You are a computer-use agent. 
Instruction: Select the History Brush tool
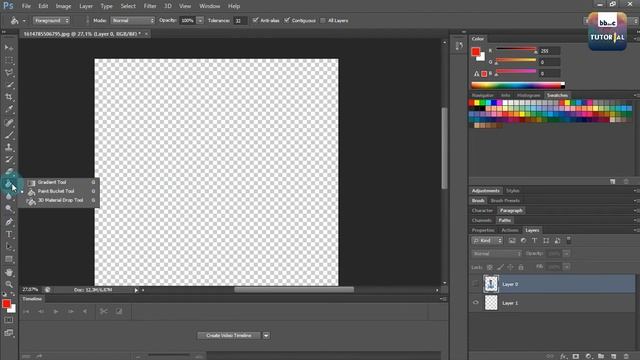(9, 160)
